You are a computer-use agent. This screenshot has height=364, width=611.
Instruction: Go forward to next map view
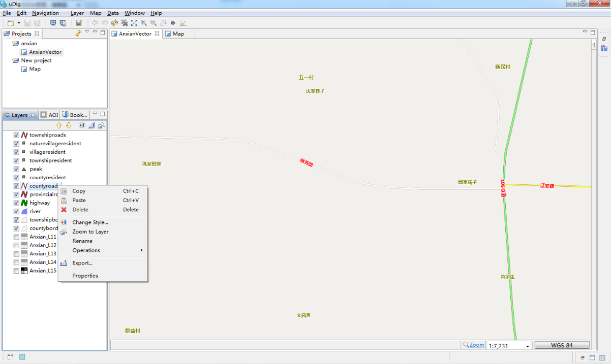[x=105, y=23]
